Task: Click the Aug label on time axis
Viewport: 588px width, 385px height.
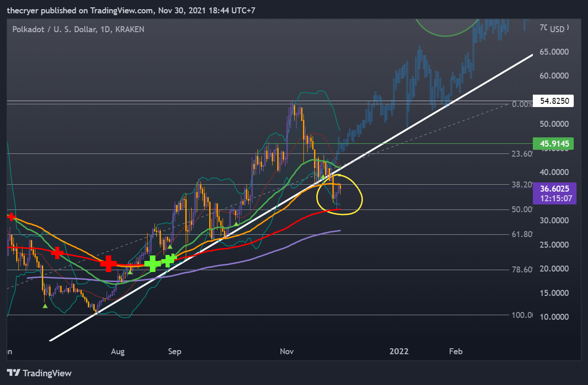Action: click(x=118, y=351)
